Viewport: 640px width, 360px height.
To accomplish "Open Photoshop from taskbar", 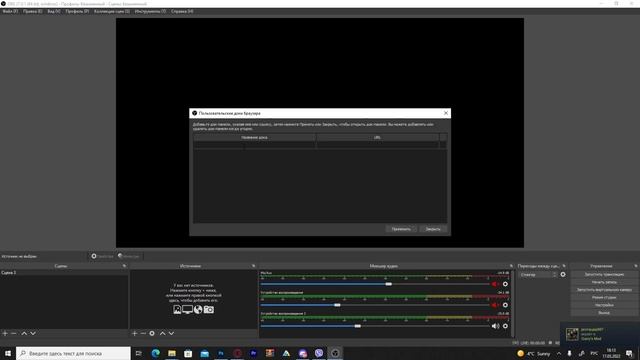I will [x=221, y=353].
